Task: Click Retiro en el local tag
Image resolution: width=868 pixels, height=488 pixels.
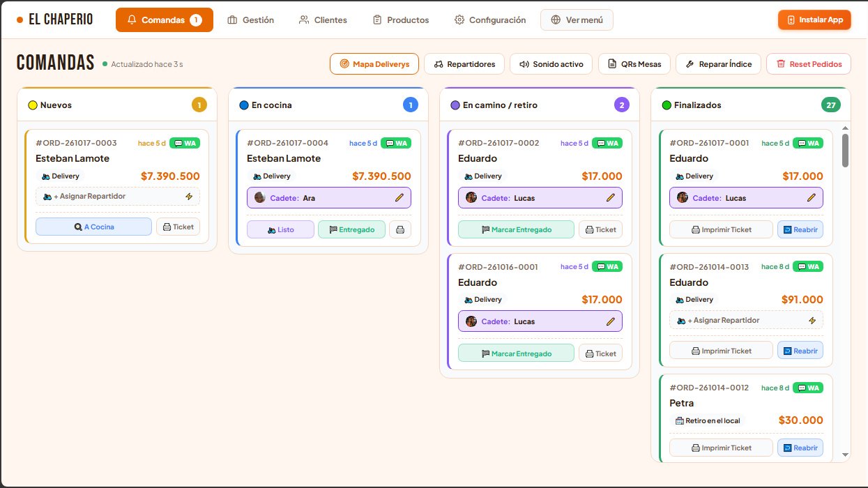Action: 708,421
